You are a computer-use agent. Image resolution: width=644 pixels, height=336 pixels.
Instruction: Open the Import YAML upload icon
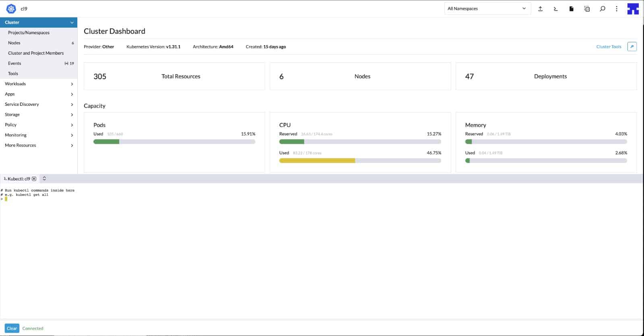point(540,8)
